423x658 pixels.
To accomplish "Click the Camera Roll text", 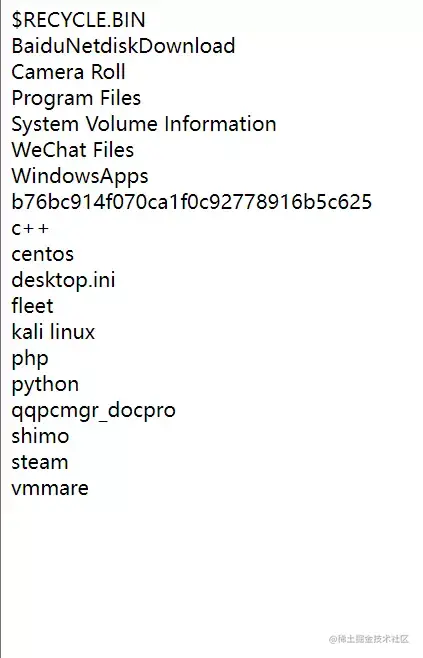I will point(68,72).
